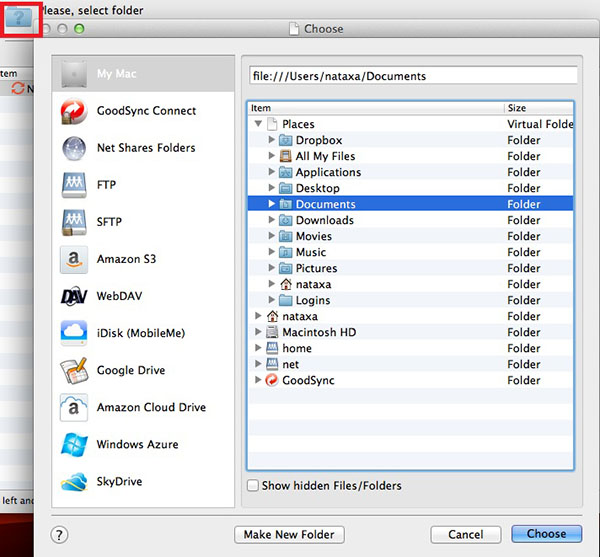Viewport: 600px width, 557px height.
Task: Select the net row text
Action: (290, 365)
